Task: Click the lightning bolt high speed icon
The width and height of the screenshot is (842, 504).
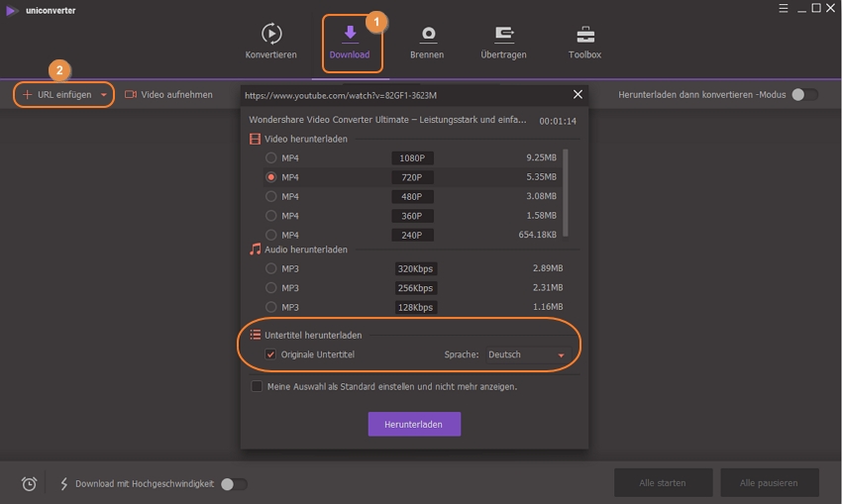Action: click(x=64, y=483)
